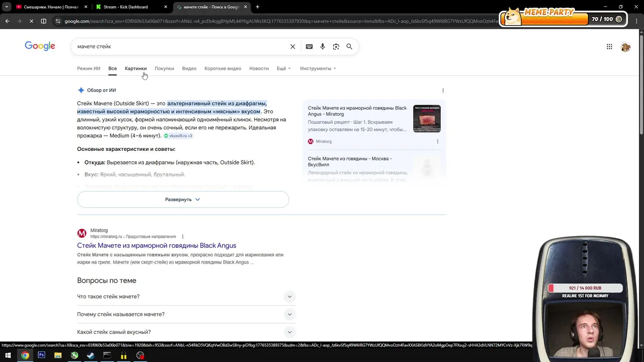Open result Стейк Мачете из мраморной говядины Black Angus
The height and width of the screenshot is (362, 644).
[x=156, y=245]
